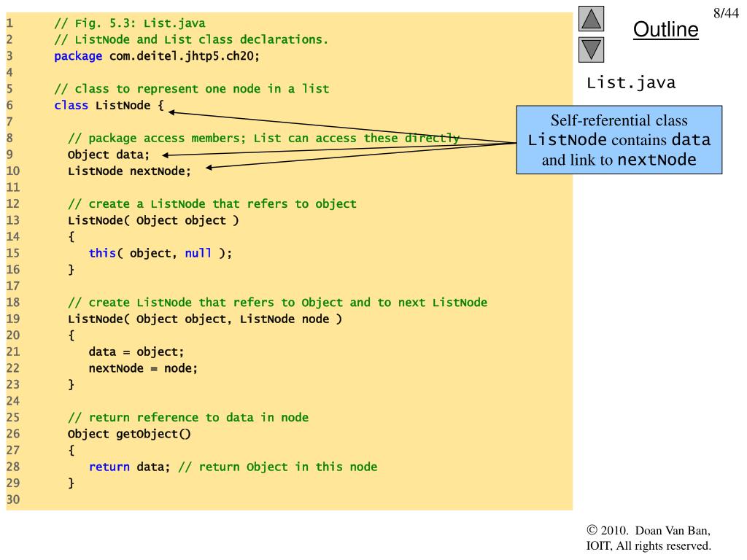Click the field 'Object data;'
Viewport: 747px width, 560px height.
(109, 155)
